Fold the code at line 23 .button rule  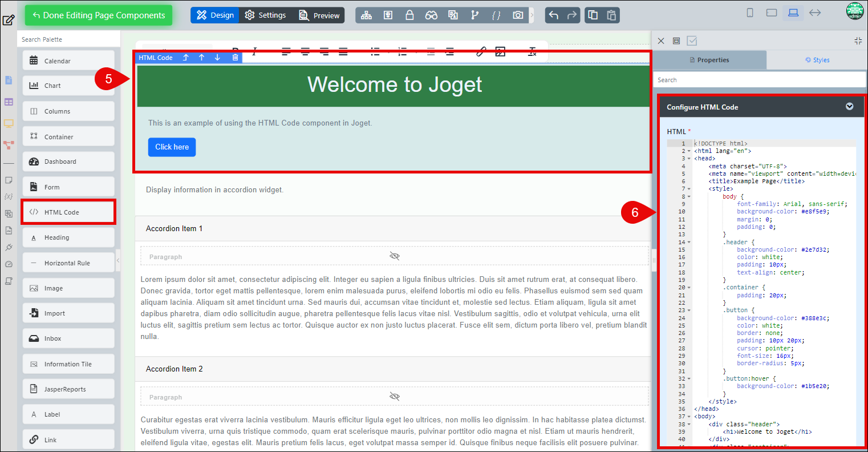pyautogui.click(x=689, y=310)
